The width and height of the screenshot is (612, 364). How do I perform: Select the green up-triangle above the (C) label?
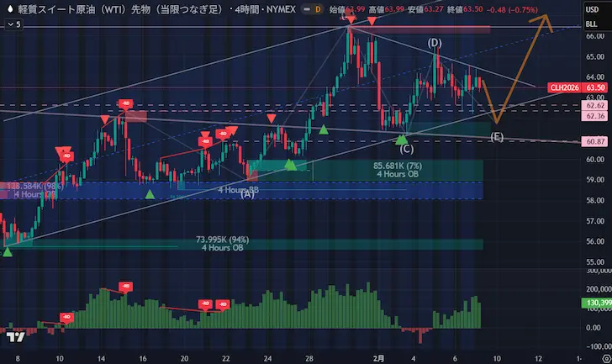pyautogui.click(x=403, y=138)
